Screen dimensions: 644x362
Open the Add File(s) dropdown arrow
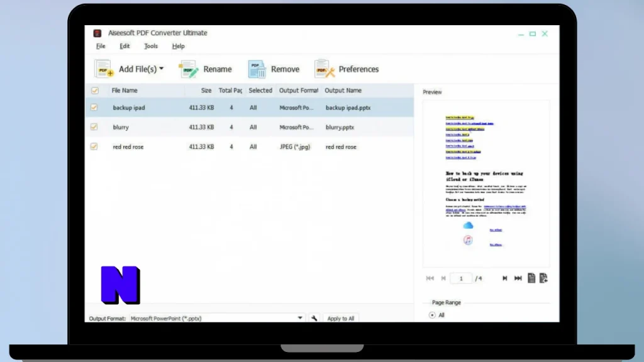(162, 69)
